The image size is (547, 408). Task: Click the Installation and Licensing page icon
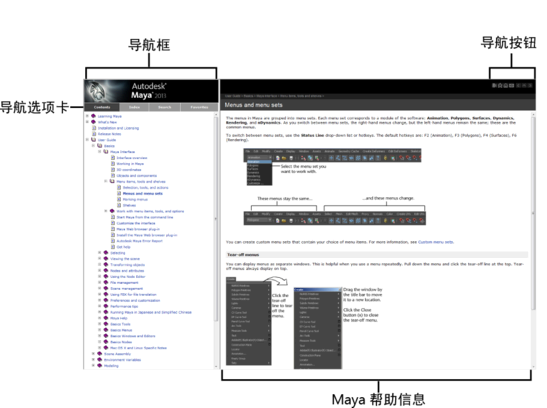(x=94, y=128)
